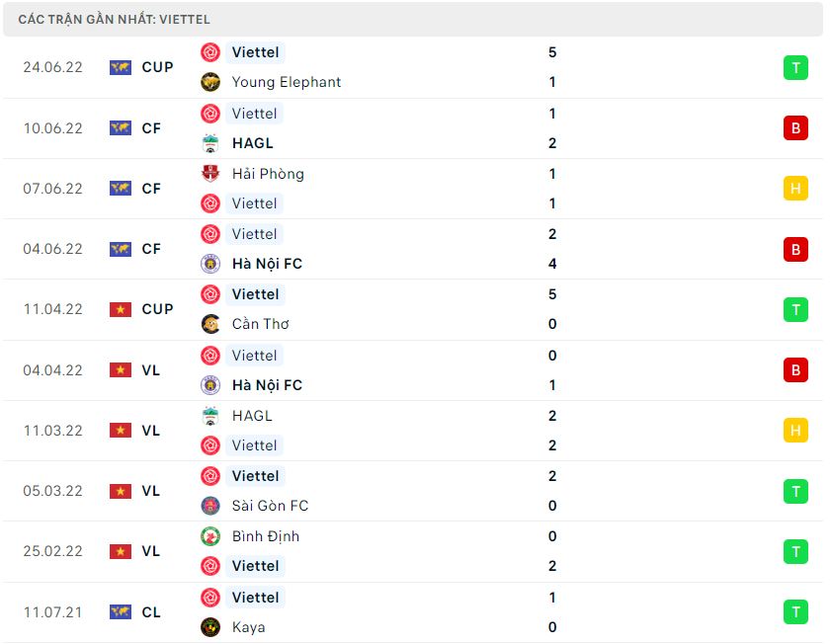Open the Kaya team link
This screenshot has width=830, height=644.
coord(248,627)
